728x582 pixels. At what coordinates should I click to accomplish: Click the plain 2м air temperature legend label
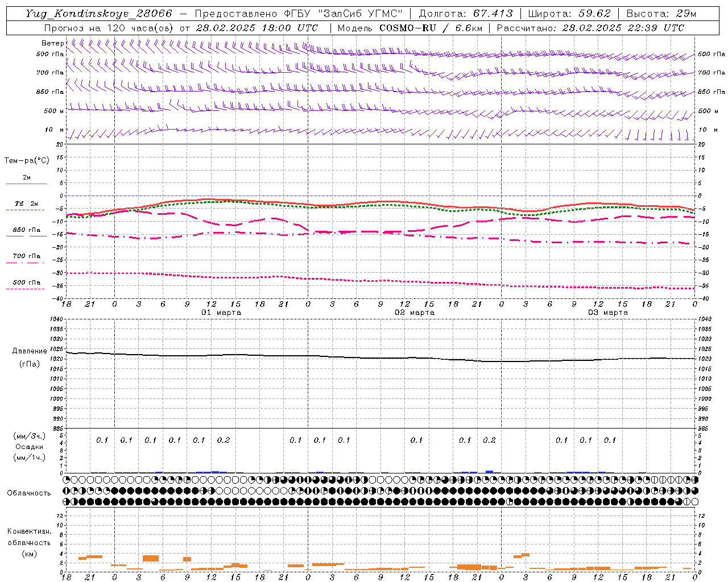point(27,178)
